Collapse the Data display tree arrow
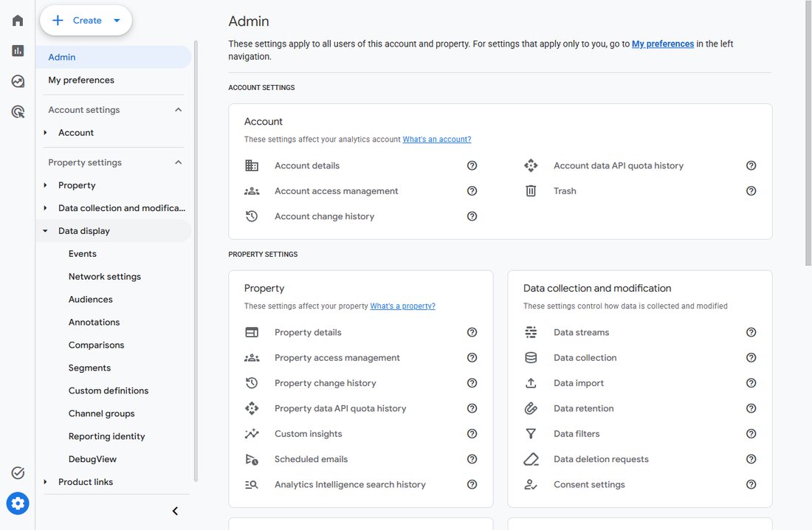The height and width of the screenshot is (530, 812). pos(46,231)
